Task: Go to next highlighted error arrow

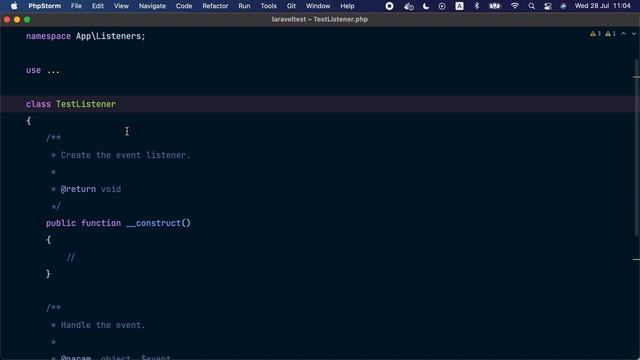Action: click(633, 33)
